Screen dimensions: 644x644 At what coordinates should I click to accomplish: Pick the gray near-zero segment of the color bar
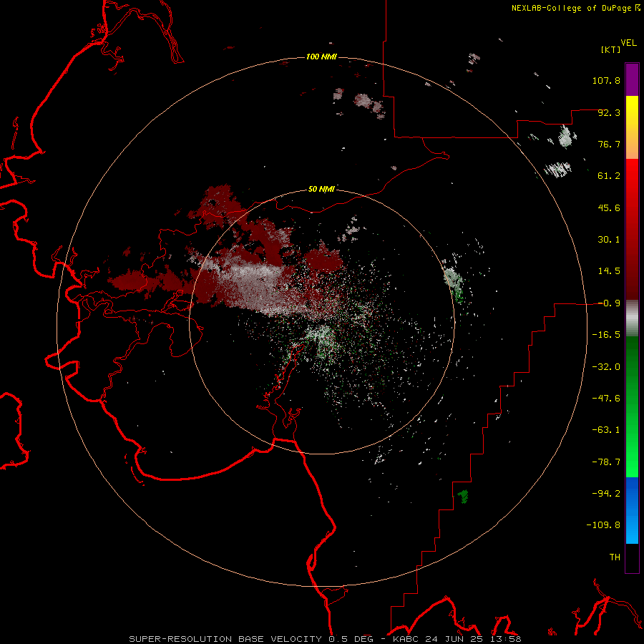click(632, 318)
